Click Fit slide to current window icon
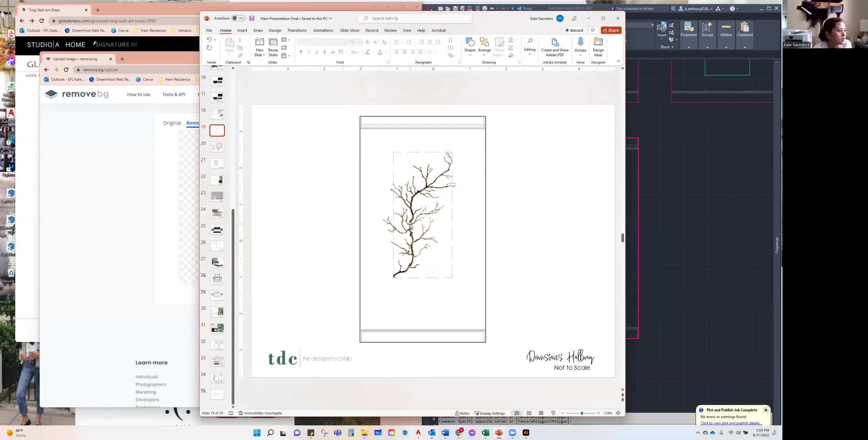This screenshot has height=440, width=868. (618, 413)
